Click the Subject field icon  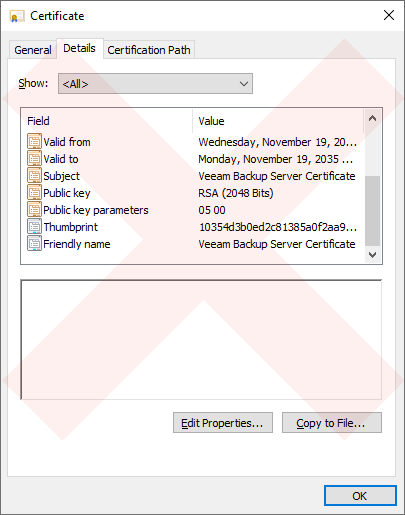tap(34, 176)
